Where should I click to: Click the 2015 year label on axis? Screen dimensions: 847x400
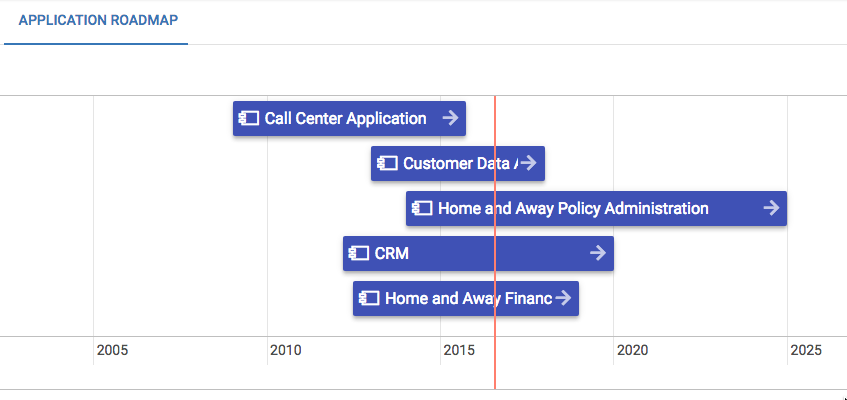(459, 351)
